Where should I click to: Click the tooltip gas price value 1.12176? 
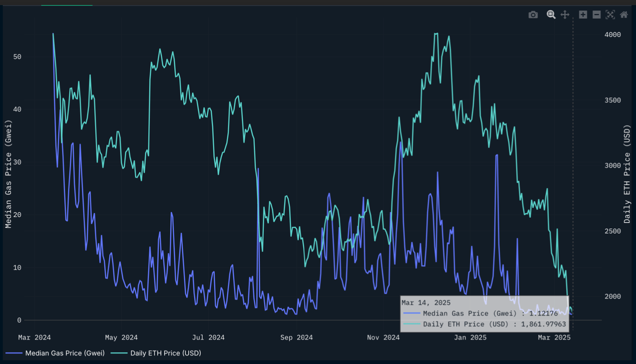pos(543,314)
